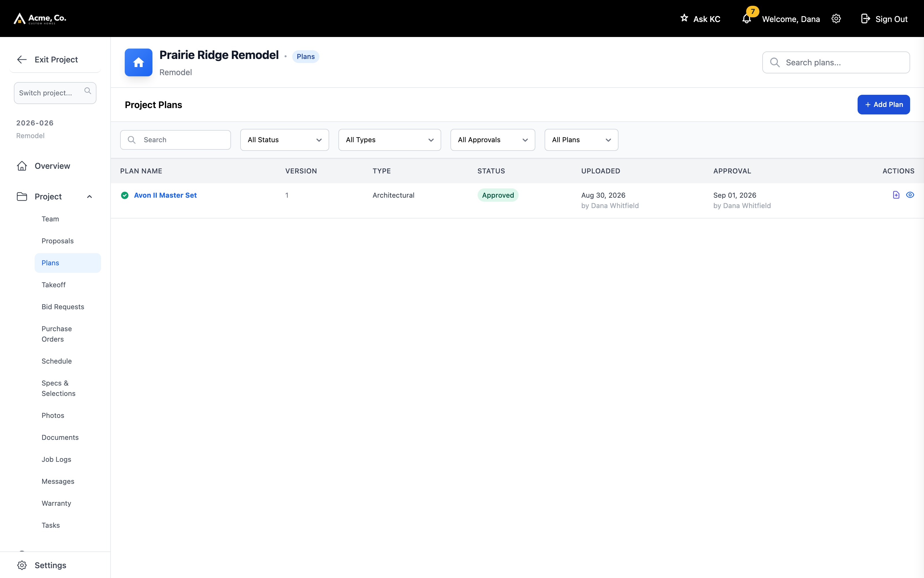Go to Proposals in sidebar
The height and width of the screenshot is (578, 924).
pos(58,241)
